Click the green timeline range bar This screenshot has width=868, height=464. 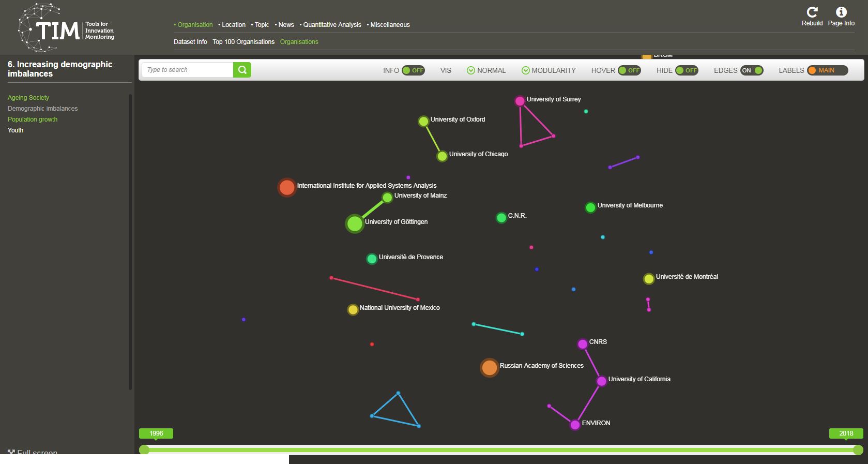501,450
